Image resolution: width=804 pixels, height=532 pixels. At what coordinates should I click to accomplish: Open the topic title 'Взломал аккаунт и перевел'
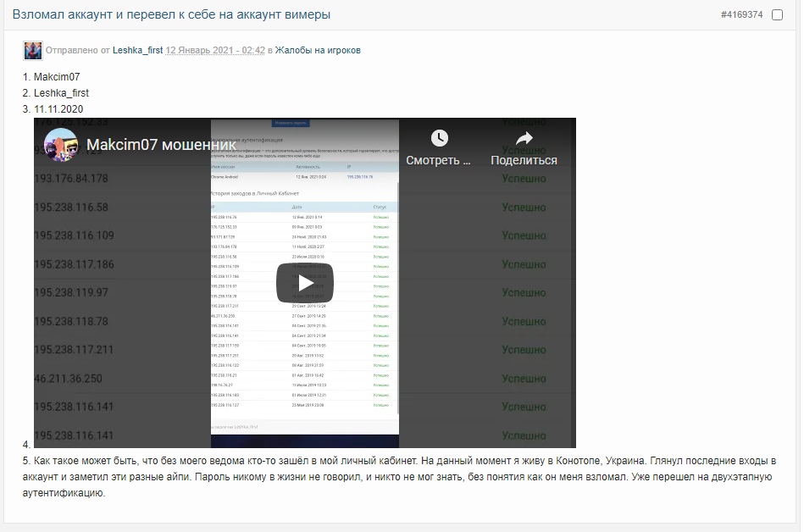pyautogui.click(x=171, y=14)
